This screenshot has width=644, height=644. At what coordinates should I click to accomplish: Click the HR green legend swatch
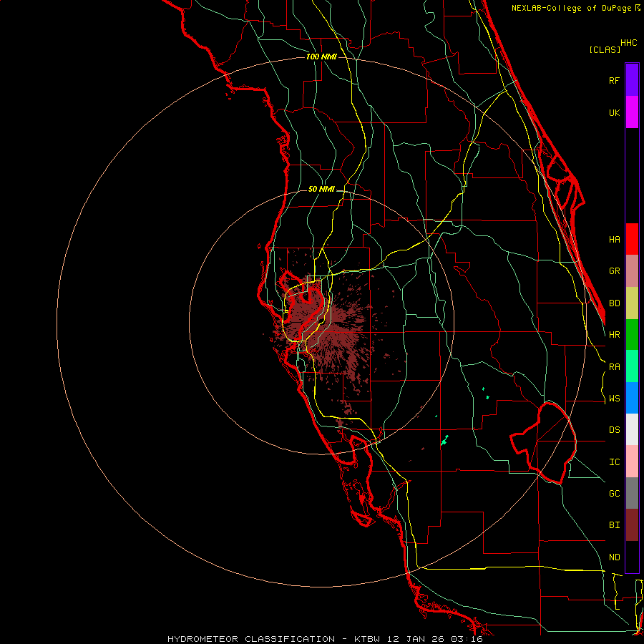pos(632,335)
